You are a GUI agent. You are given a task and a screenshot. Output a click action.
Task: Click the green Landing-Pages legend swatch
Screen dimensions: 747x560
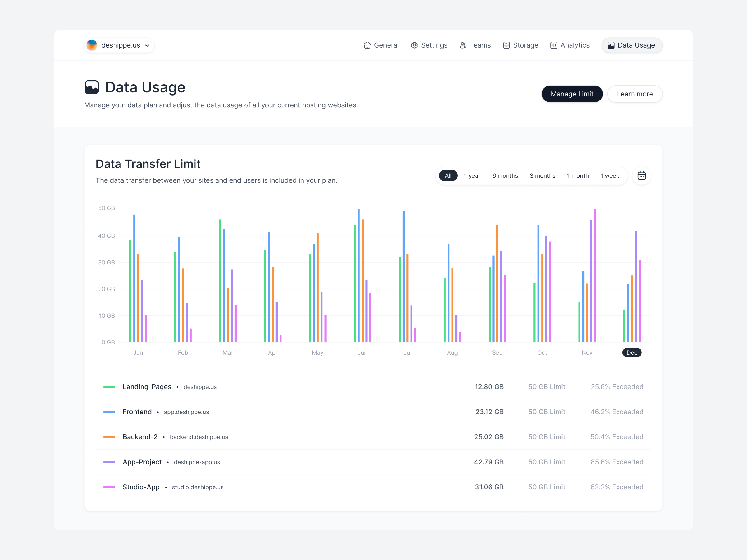point(109,387)
